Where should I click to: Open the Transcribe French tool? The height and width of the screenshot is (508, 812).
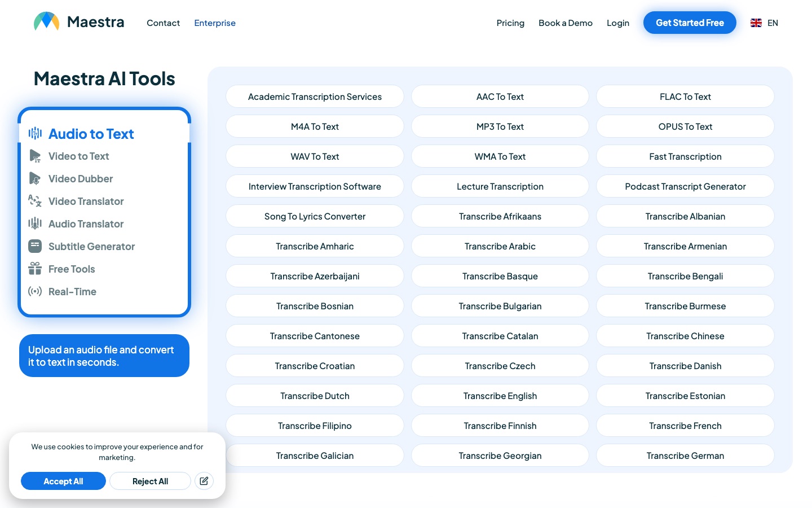(685, 426)
